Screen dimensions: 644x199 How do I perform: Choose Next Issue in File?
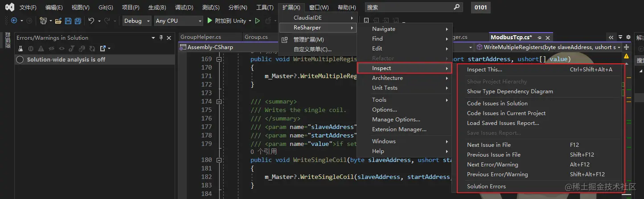(x=540, y=145)
